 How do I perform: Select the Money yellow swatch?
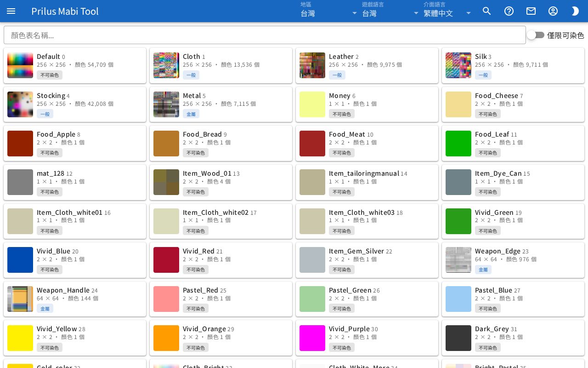pos(312,104)
